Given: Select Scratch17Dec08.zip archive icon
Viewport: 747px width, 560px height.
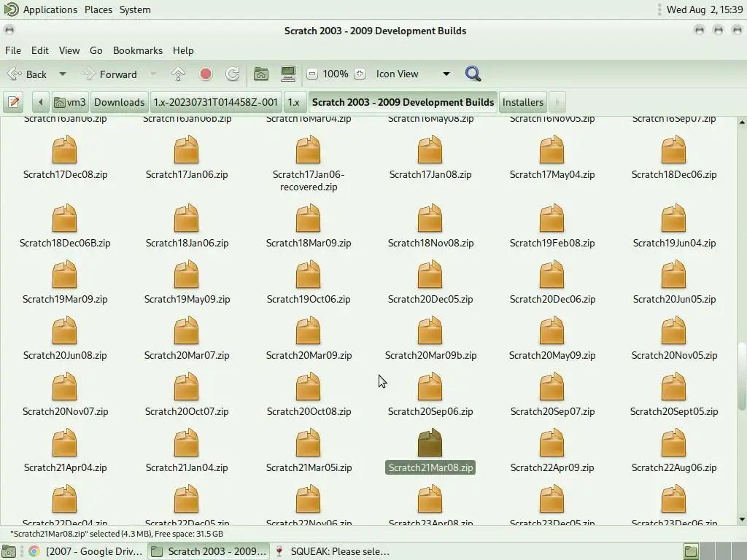Looking at the screenshot, I should pos(64,149).
